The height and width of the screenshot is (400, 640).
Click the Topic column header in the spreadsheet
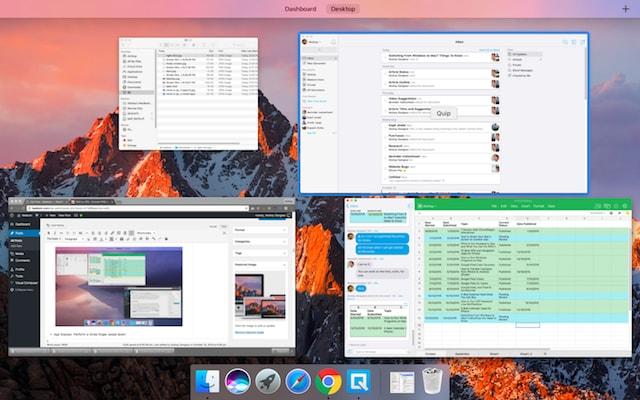click(464, 224)
